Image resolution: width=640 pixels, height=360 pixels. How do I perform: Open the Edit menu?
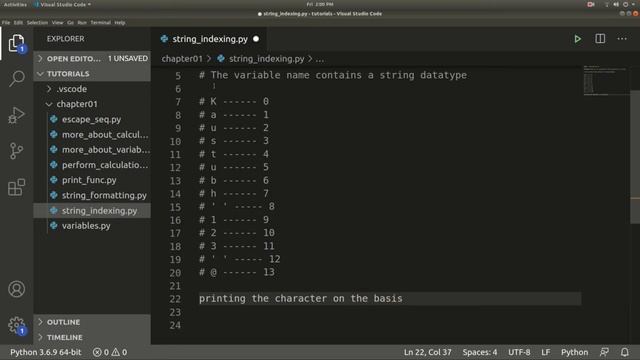pyautogui.click(x=18, y=22)
